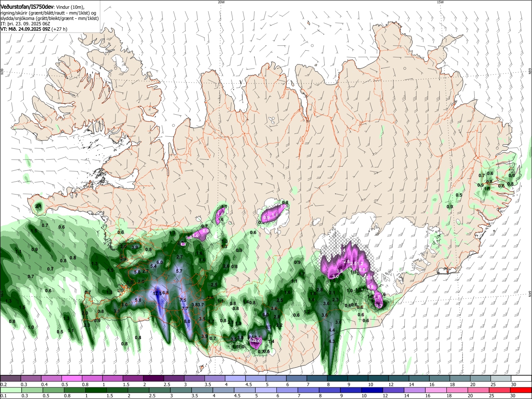
Task: Click the bright pink 0.5–0.8 swatch in upper legend
Action: (x=72, y=378)
